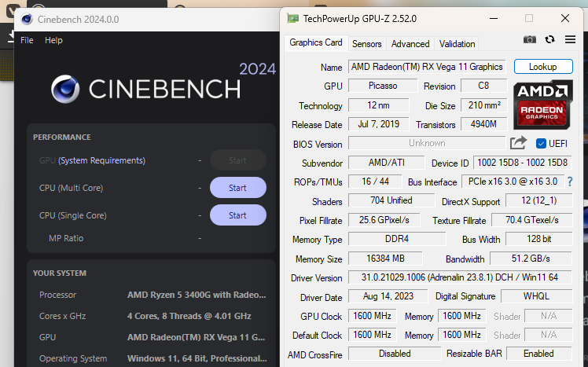Click the Memory Type DDR4 value
Image resolution: width=588 pixels, height=367 pixels.
[x=397, y=239]
